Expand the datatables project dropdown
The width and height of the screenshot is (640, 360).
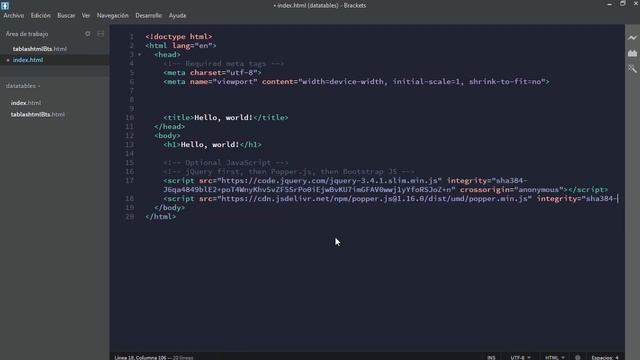tap(23, 86)
